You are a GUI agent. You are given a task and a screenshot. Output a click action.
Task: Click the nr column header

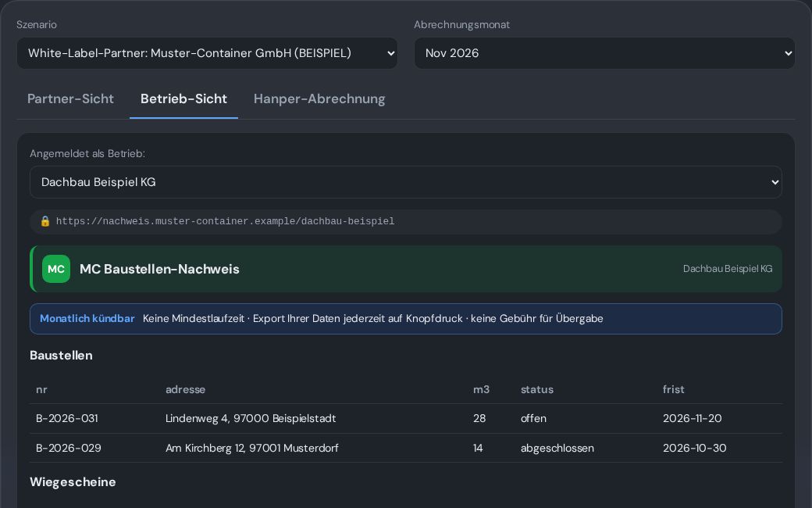[x=41, y=389]
